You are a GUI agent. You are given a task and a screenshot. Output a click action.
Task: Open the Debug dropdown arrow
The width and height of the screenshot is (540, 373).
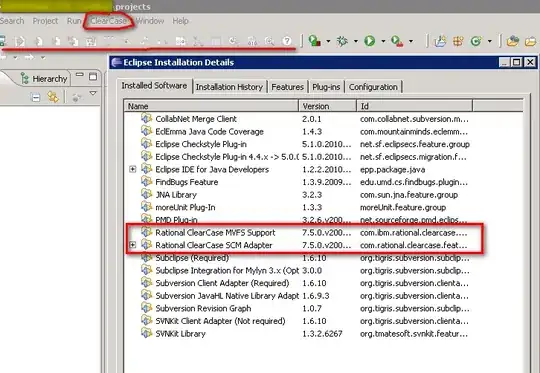356,41
